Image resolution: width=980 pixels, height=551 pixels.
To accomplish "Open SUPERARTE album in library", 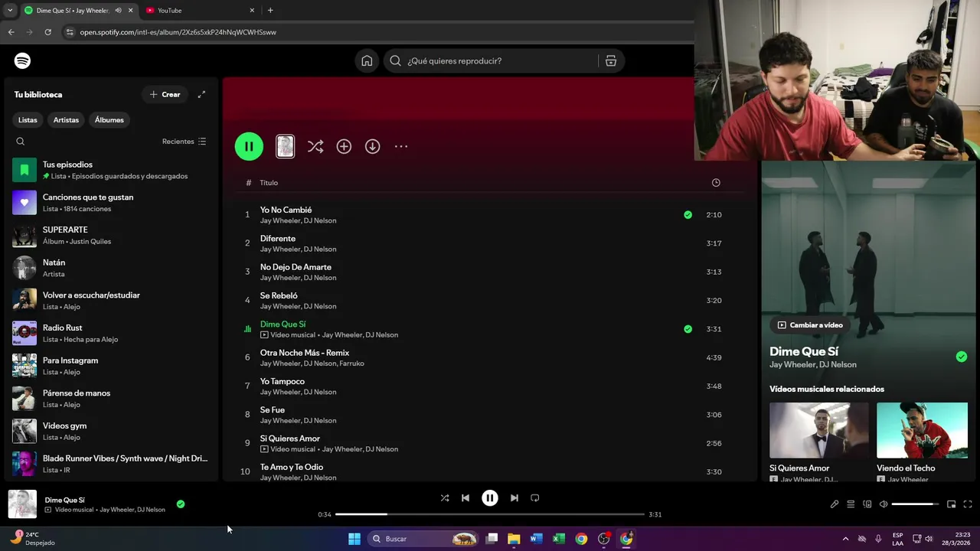I will point(111,235).
